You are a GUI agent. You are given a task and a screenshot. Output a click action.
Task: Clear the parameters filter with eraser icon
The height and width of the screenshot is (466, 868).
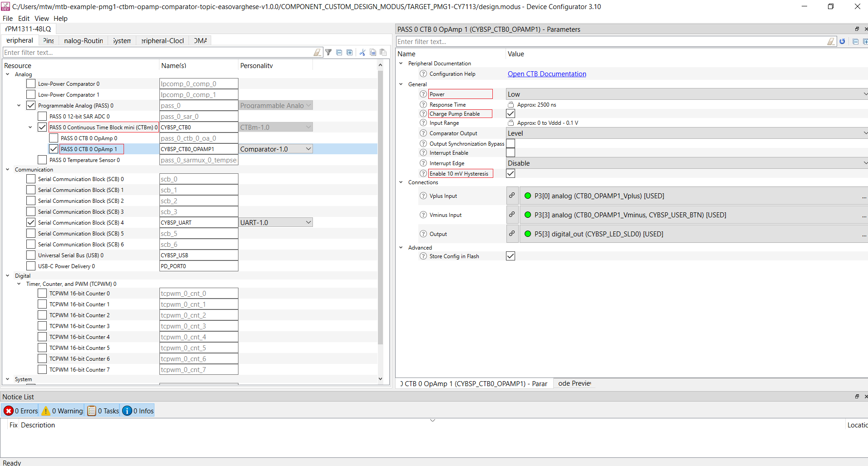[x=831, y=42]
